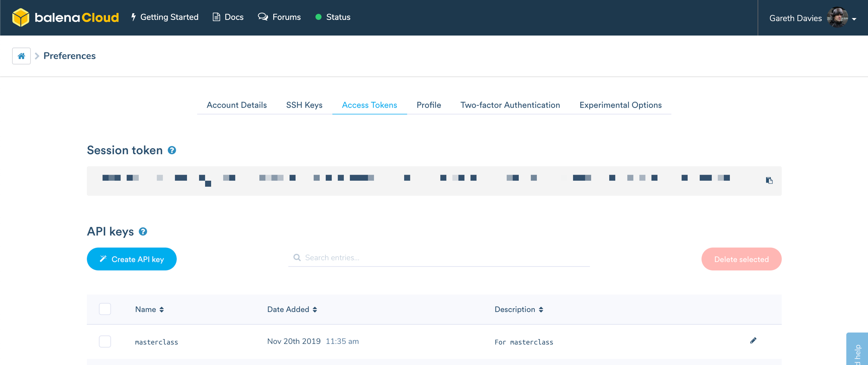Copy session token with clipboard icon
Image resolution: width=868 pixels, height=365 pixels.
click(769, 181)
